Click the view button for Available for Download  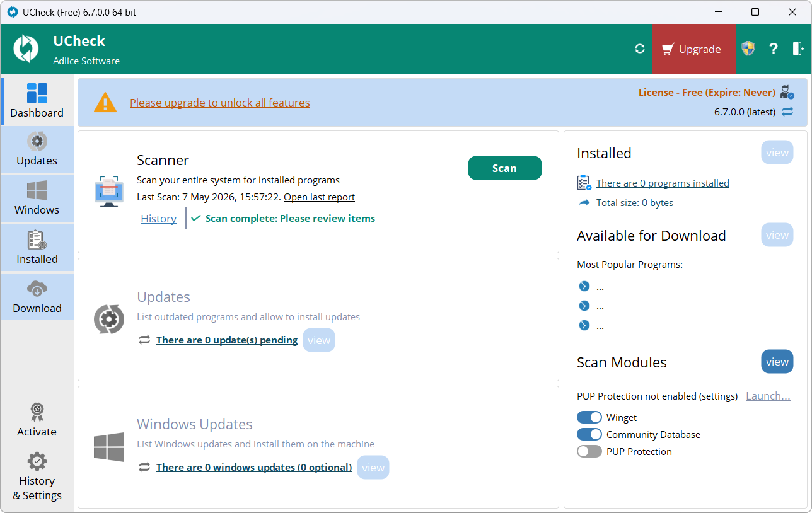coord(777,235)
